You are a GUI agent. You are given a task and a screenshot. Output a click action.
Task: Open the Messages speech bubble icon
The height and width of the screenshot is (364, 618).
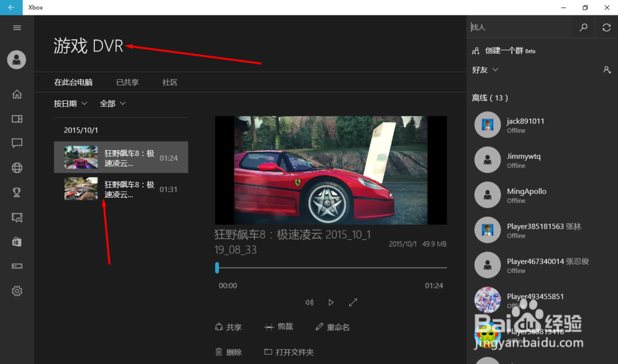coord(17,143)
